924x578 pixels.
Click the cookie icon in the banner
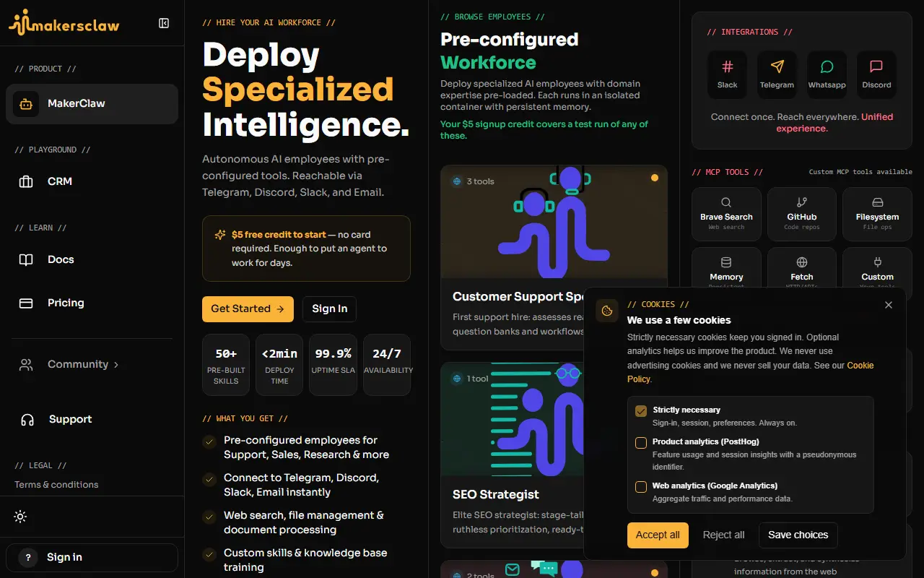tap(607, 311)
